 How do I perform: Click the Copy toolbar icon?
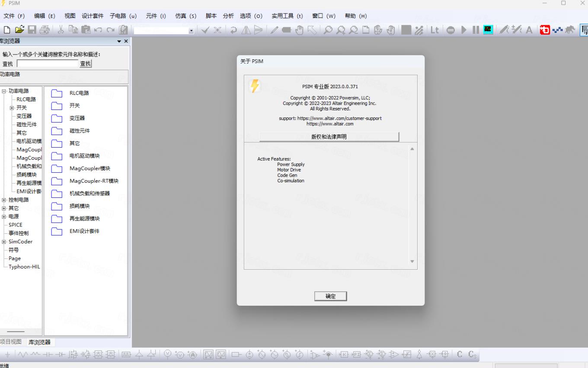click(x=73, y=30)
